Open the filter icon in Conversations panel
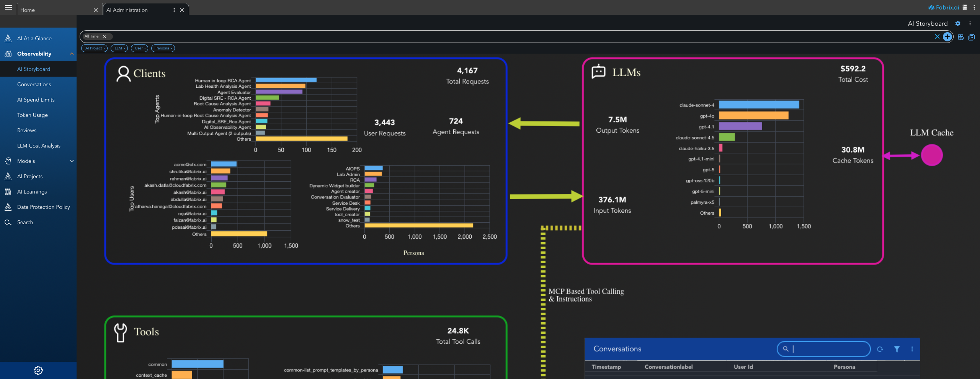 tap(897, 349)
